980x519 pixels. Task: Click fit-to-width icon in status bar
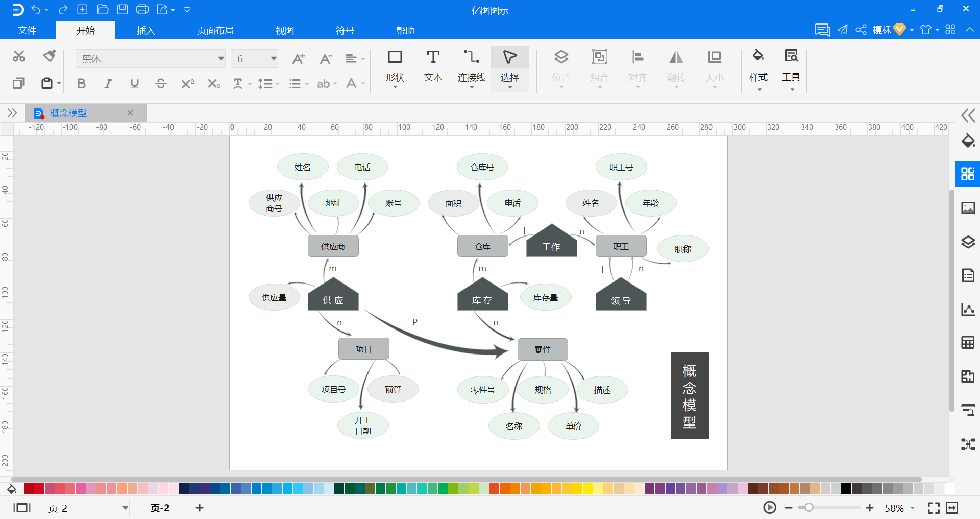952,508
